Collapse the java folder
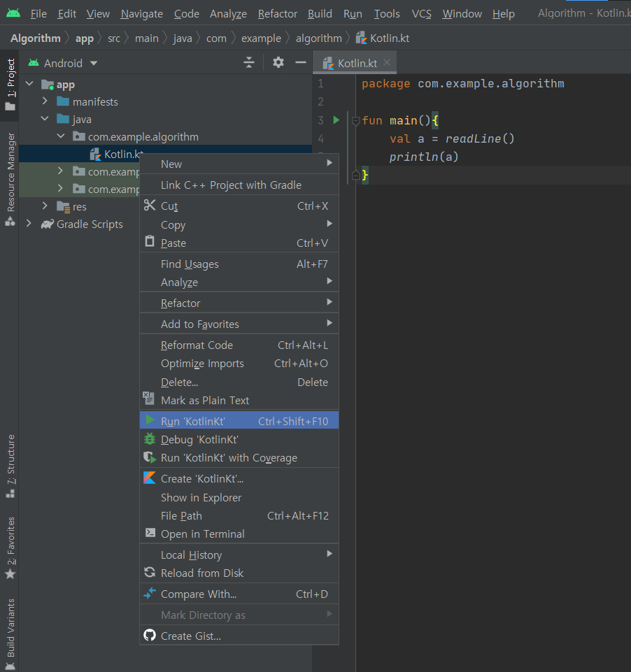Image resolution: width=631 pixels, height=672 pixels. pos(45,118)
